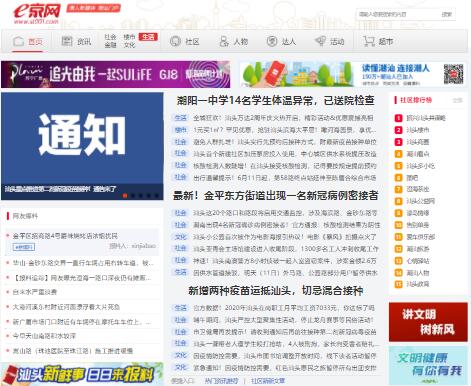Click the house icon beside 首页
Screen dimensions: 471x386
tap(18, 41)
